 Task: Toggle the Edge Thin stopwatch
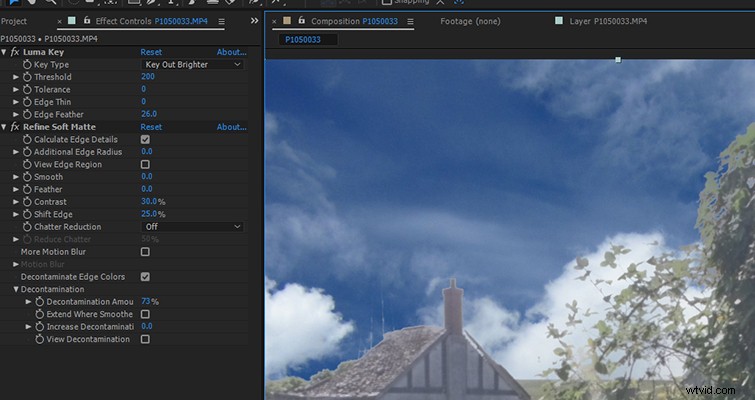(x=27, y=102)
